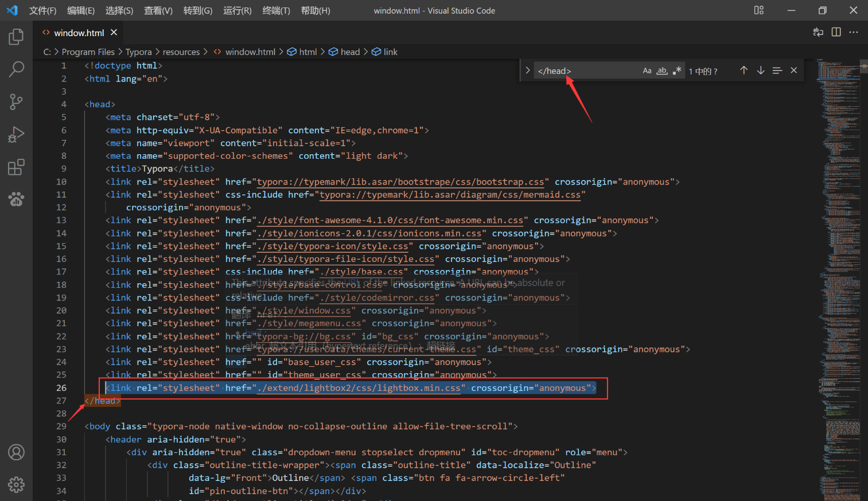Viewport: 868px width, 501px height.
Task: Click resources breadcrumb
Action: [x=181, y=52]
